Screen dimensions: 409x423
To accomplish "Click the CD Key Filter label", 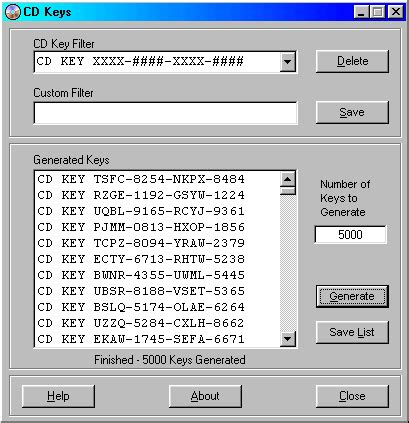I will click(x=64, y=44).
